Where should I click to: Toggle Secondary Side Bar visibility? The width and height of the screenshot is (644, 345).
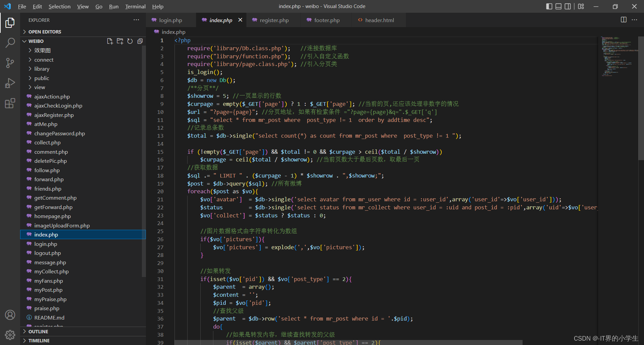click(568, 6)
